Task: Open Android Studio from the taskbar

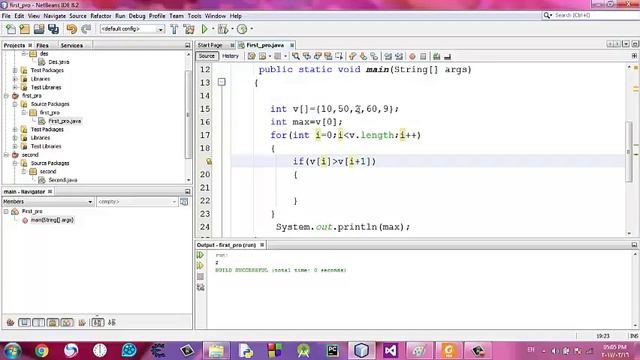Action: 303,351
